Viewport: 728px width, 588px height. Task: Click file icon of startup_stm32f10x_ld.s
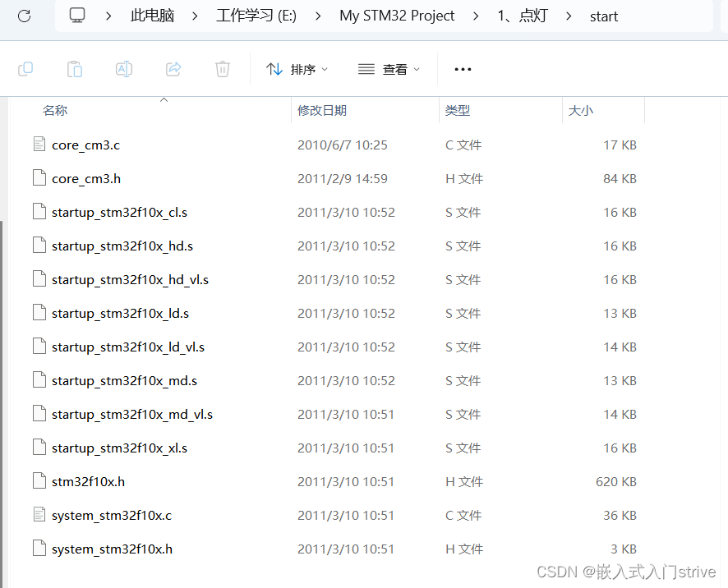pos(39,312)
